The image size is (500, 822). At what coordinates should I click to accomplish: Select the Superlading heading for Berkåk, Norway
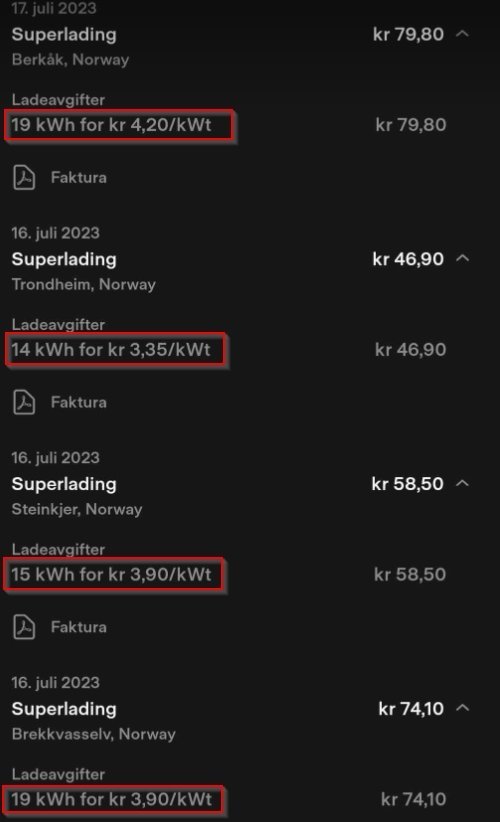point(64,35)
